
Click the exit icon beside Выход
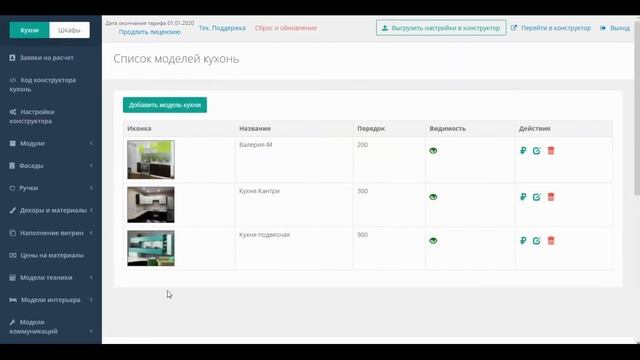tap(603, 28)
